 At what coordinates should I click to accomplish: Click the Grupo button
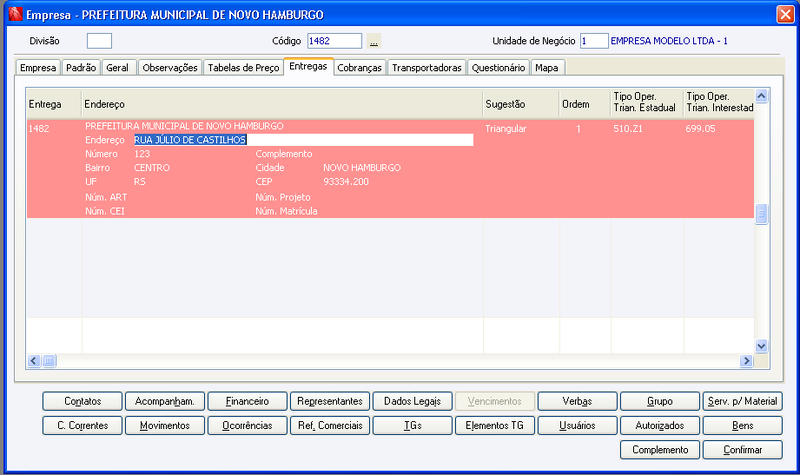pyautogui.click(x=660, y=401)
